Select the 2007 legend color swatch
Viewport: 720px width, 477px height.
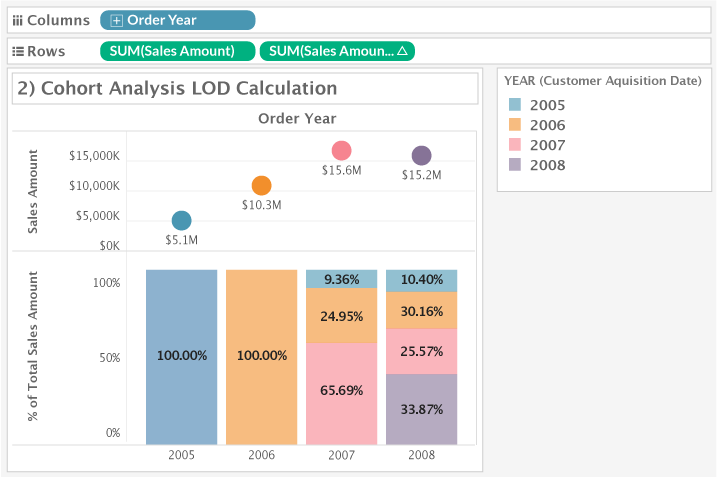coord(515,145)
